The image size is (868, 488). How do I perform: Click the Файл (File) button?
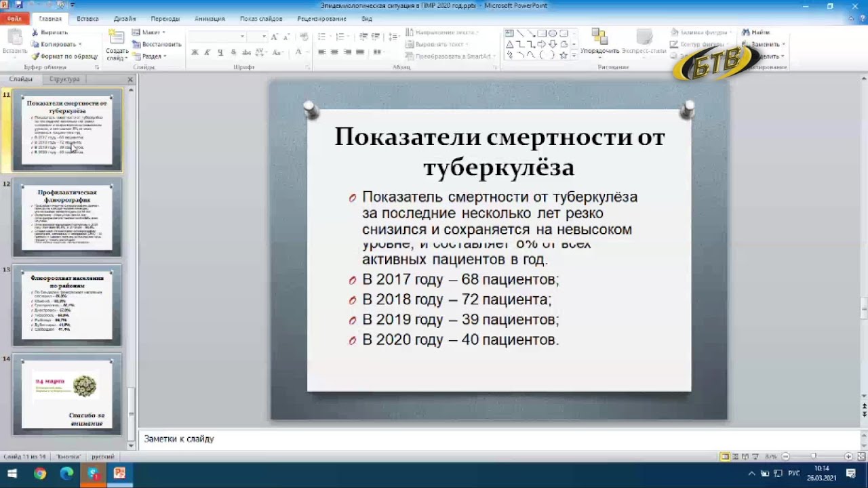(14, 19)
